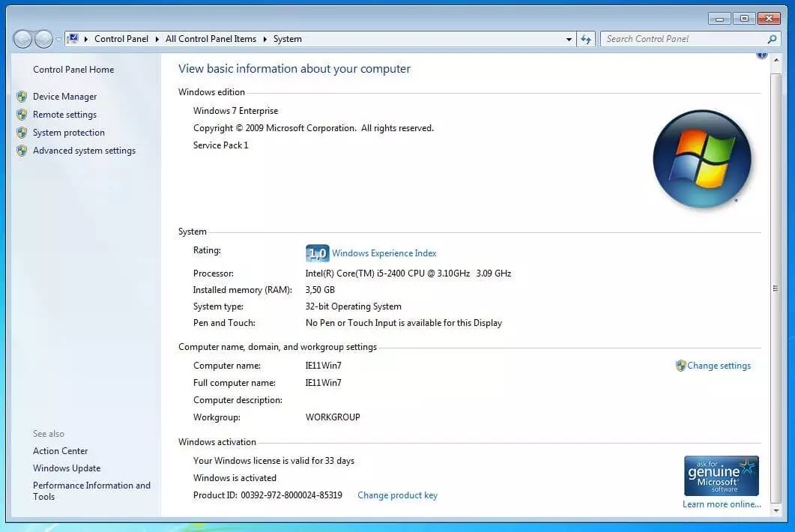The width and height of the screenshot is (795, 532).
Task: Minimize the System window
Action: point(719,19)
